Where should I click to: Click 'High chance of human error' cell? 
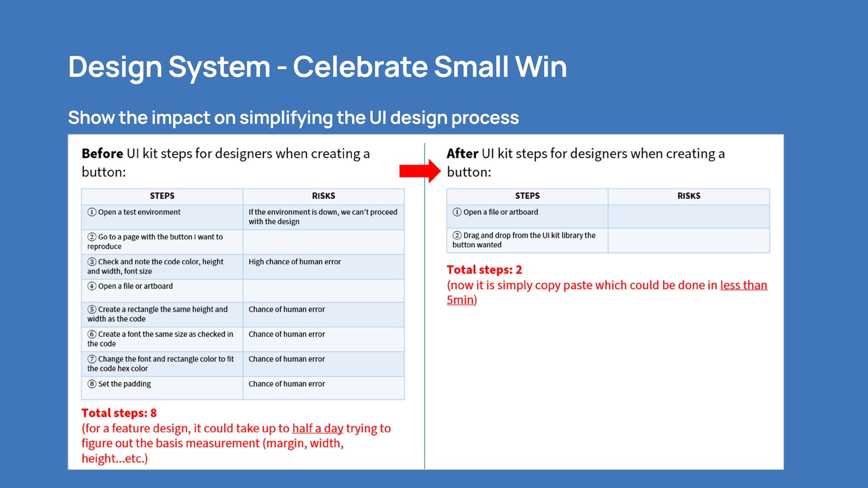295,262
